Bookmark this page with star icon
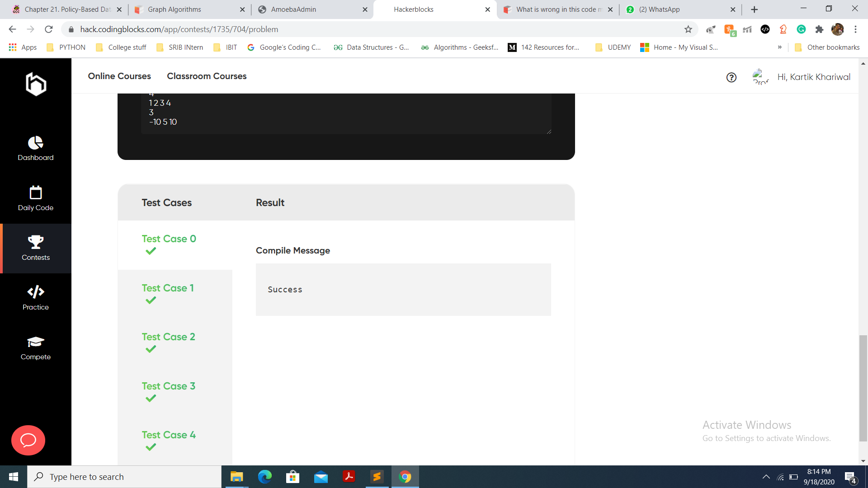The image size is (868, 488). [688, 29]
